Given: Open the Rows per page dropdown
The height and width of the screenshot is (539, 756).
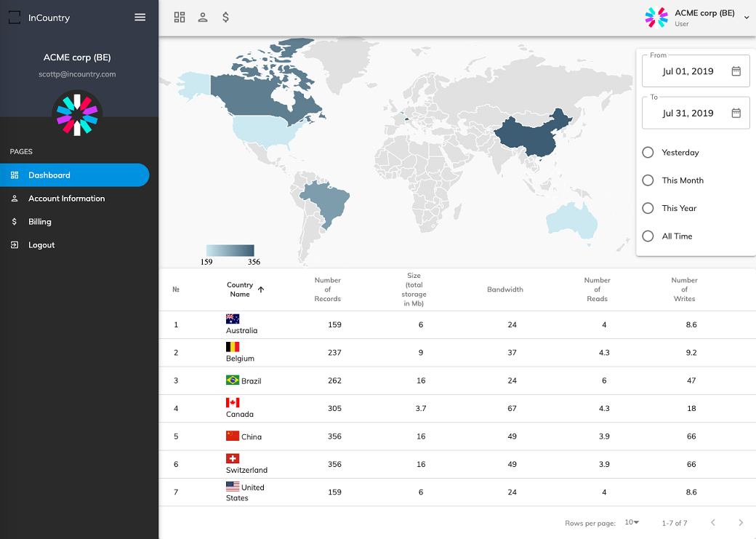Looking at the screenshot, I should [632, 522].
